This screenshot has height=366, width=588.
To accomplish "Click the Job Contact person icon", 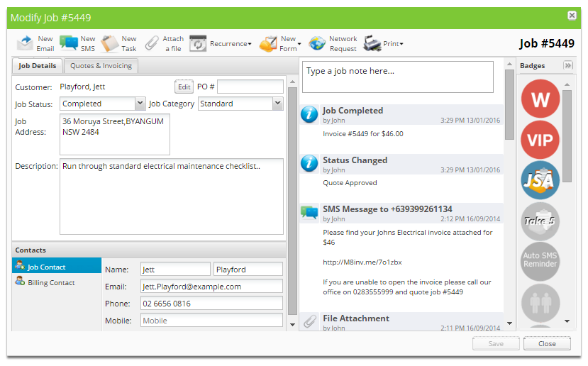I will (20, 265).
